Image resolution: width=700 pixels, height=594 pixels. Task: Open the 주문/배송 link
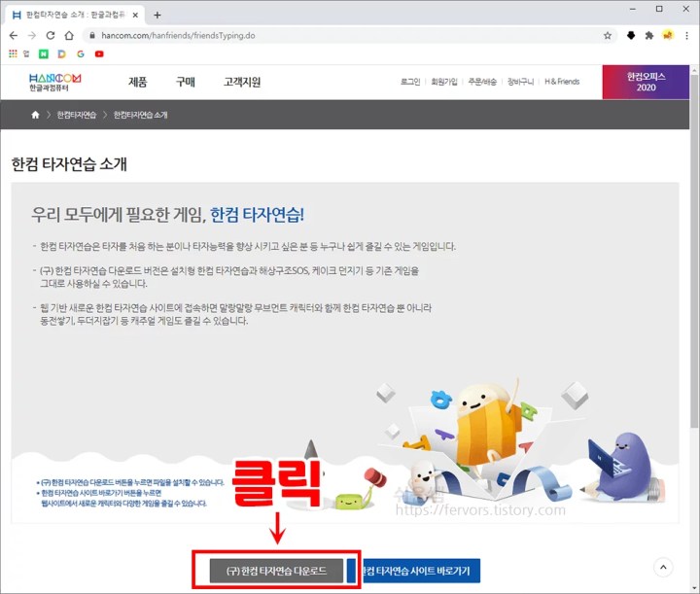(482, 82)
